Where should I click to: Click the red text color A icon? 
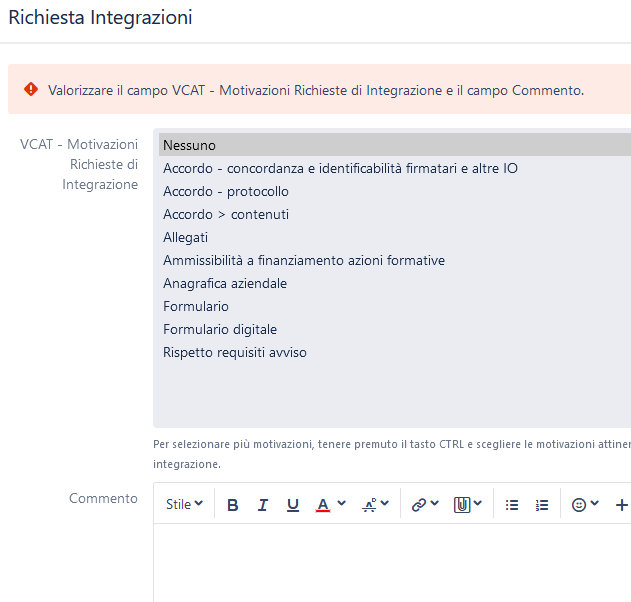pyautogui.click(x=323, y=505)
